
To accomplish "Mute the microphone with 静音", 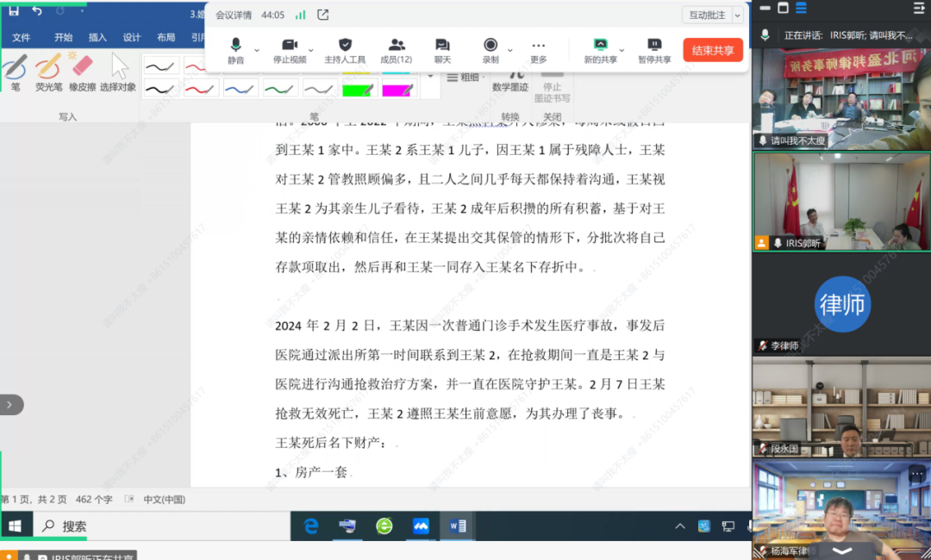I will 236,49.
